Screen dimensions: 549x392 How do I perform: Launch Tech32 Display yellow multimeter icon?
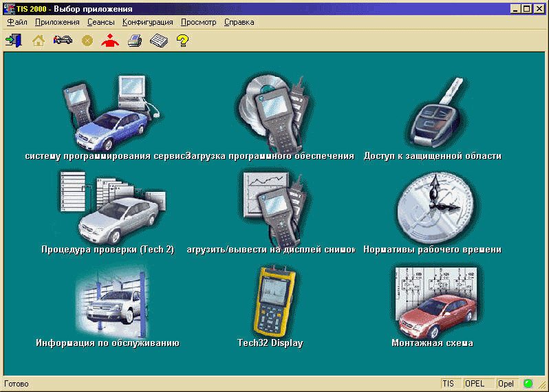click(x=274, y=301)
